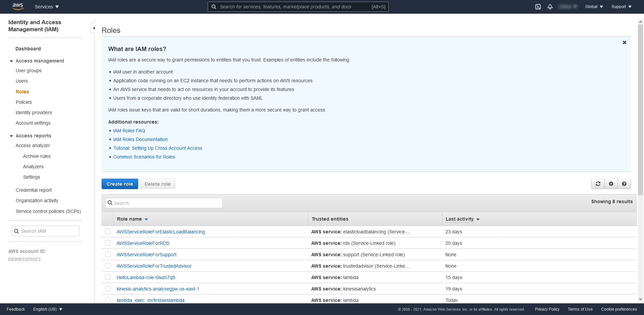Open Policies in sidebar
This screenshot has width=644, height=315.
click(24, 102)
